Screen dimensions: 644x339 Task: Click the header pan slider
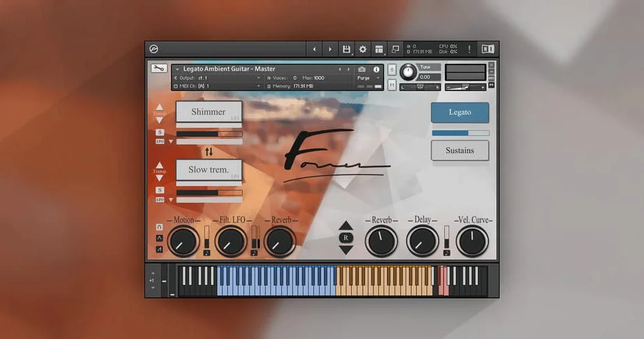[x=420, y=87]
